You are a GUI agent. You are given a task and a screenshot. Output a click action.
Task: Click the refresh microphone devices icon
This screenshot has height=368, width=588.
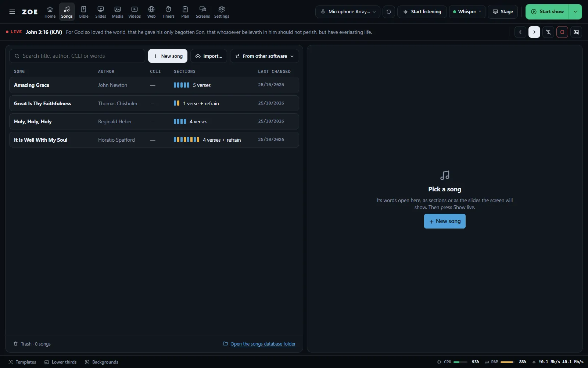(x=389, y=12)
